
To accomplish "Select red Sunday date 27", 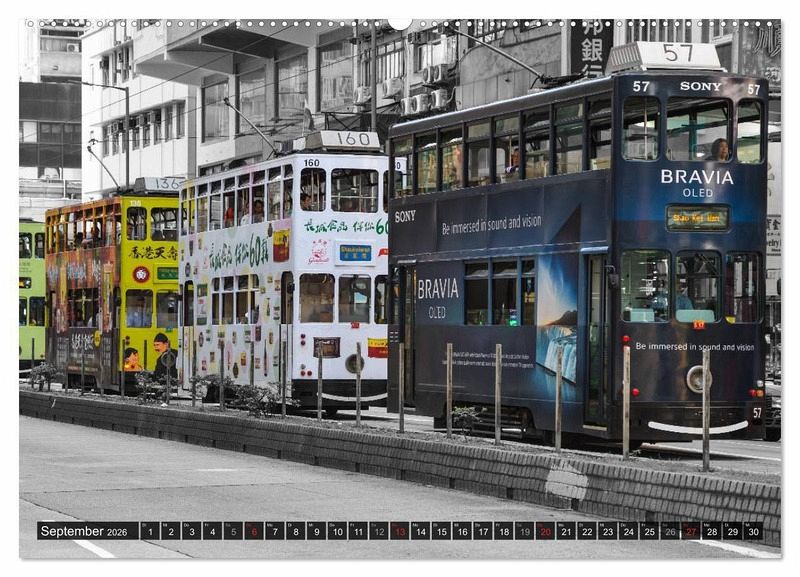I will pyautogui.click(x=691, y=531).
